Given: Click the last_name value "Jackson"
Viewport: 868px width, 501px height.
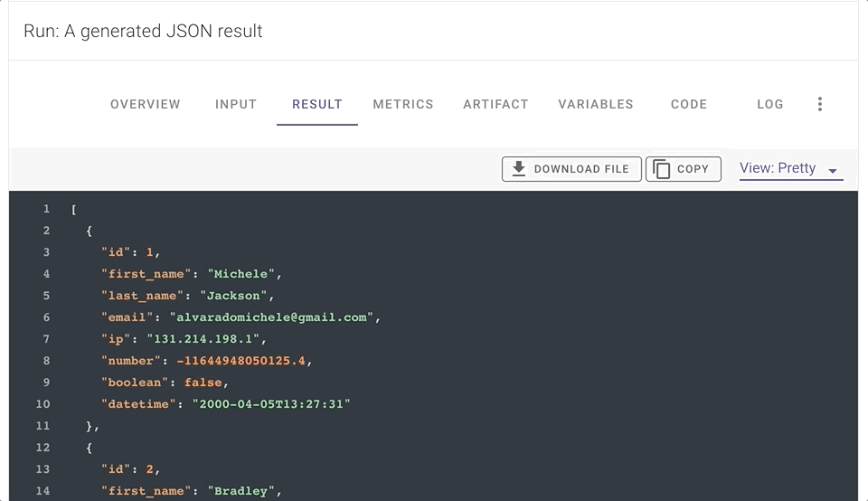Looking at the screenshot, I should 233,296.
